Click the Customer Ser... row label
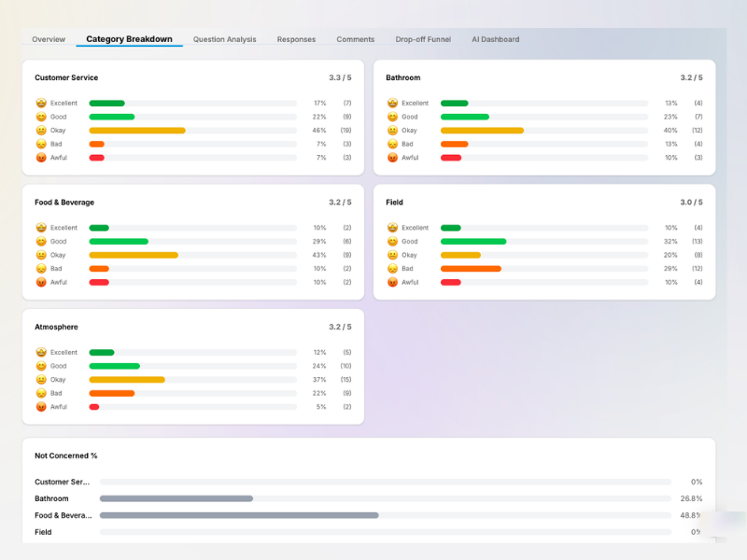The image size is (747, 560). coord(62,482)
